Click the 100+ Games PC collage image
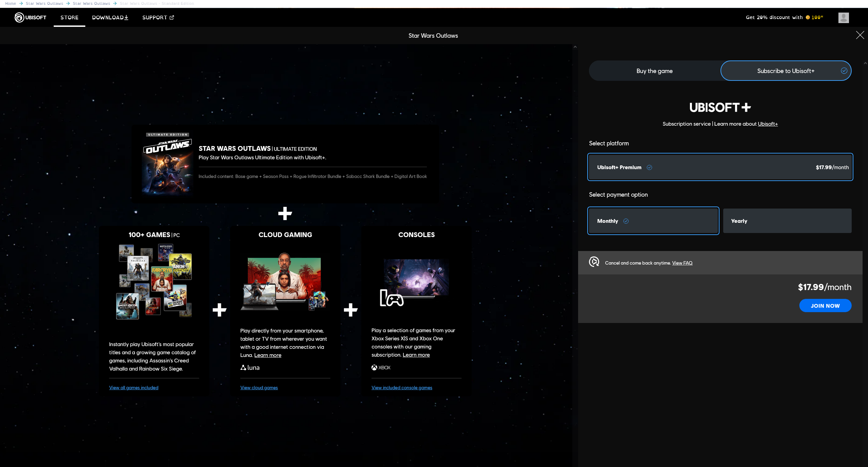 [154, 282]
